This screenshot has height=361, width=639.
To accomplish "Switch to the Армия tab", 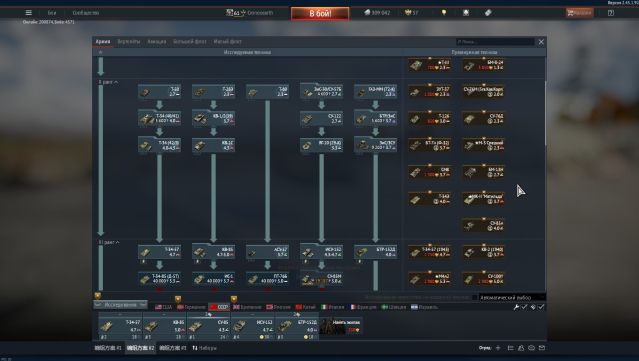I will pyautogui.click(x=103, y=42).
